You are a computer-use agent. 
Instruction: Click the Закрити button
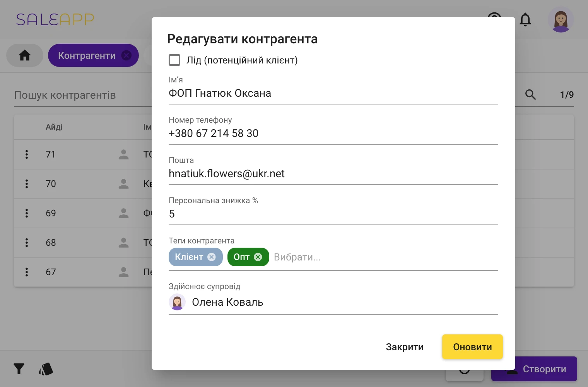click(405, 347)
